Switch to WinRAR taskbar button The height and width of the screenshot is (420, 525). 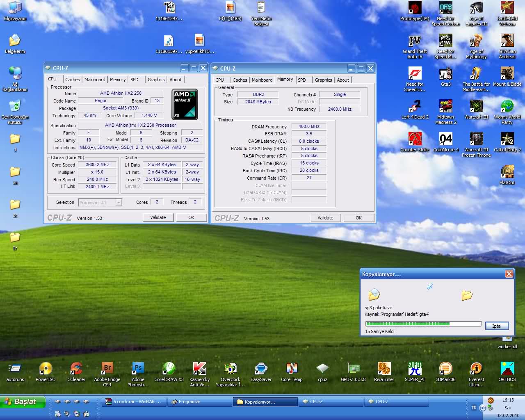click(134, 402)
